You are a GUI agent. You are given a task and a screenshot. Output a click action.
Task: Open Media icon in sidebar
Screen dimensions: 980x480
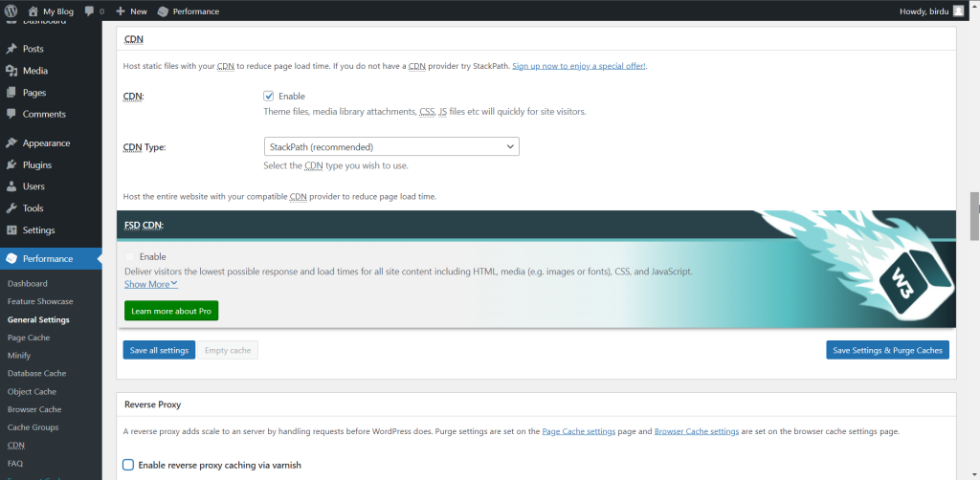11,71
